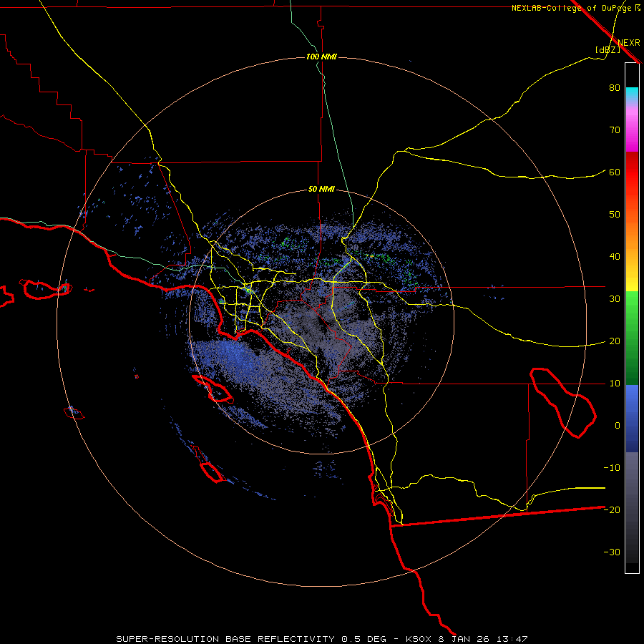Image resolution: width=644 pixels, height=644 pixels.
Task: Click the green segment of the color bar
Action: click(632, 338)
